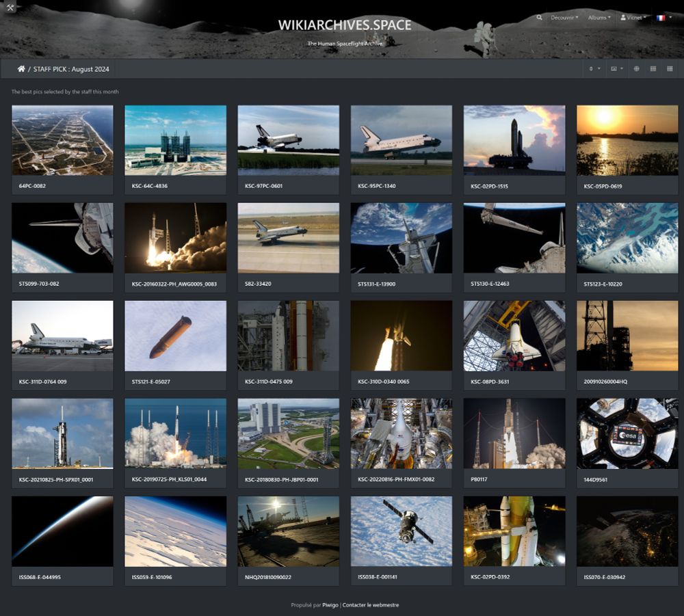
Task: View the STS099-703-082 thumbnail
Action: pyautogui.click(x=62, y=238)
